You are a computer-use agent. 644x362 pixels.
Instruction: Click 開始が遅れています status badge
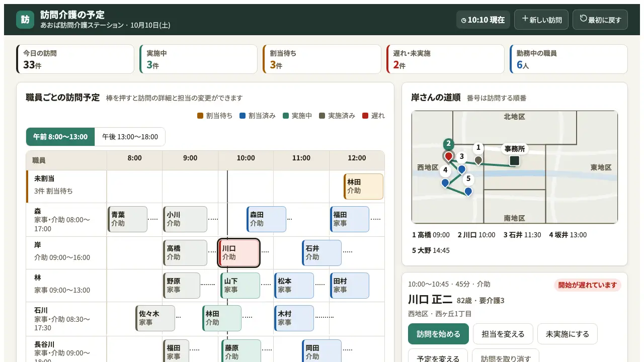(588, 285)
